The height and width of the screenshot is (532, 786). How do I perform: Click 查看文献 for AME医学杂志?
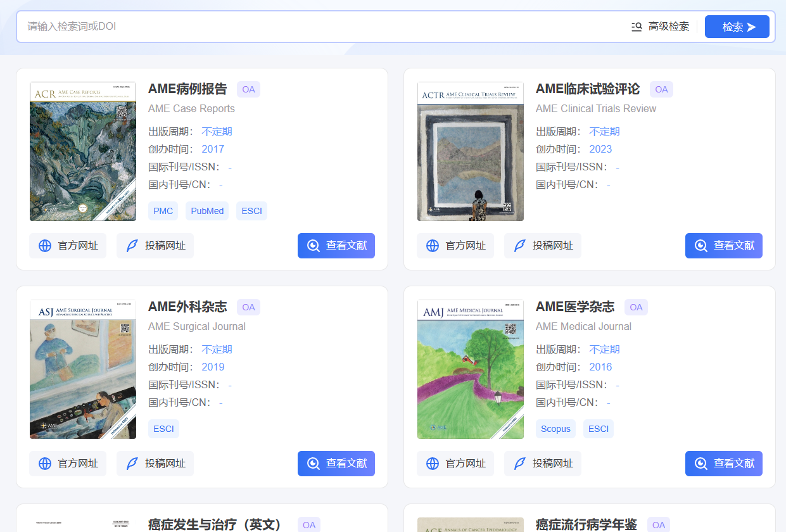click(x=724, y=464)
